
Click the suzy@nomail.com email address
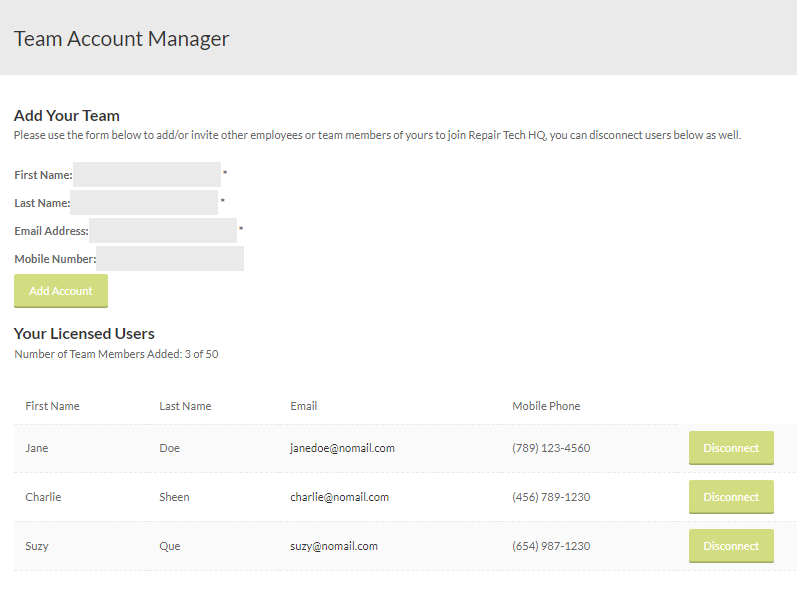coord(334,546)
